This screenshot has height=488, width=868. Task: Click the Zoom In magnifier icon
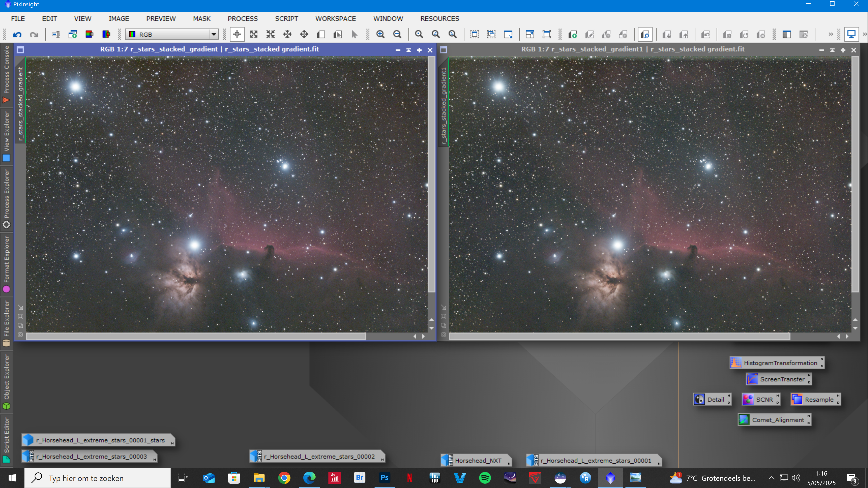point(380,34)
